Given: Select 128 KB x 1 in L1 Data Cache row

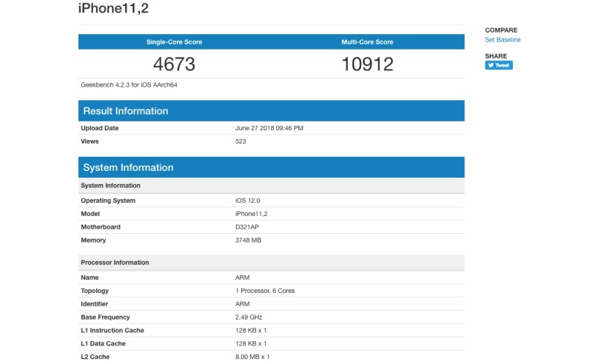Looking at the screenshot, I should pyautogui.click(x=251, y=343).
